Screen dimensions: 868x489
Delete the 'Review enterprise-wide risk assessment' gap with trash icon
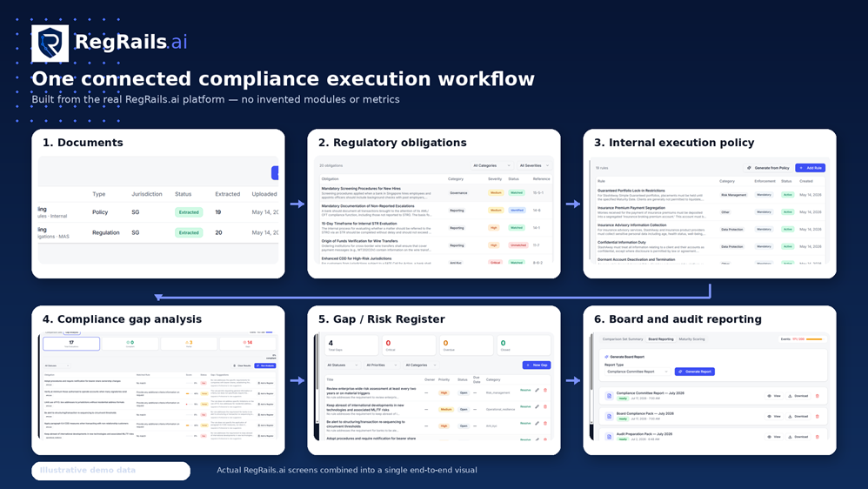coord(545,390)
